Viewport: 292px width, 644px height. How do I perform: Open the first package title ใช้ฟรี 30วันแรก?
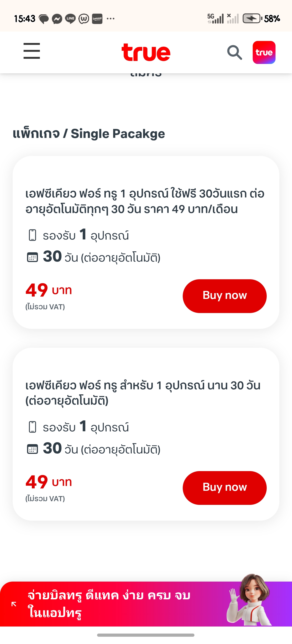coord(145,201)
